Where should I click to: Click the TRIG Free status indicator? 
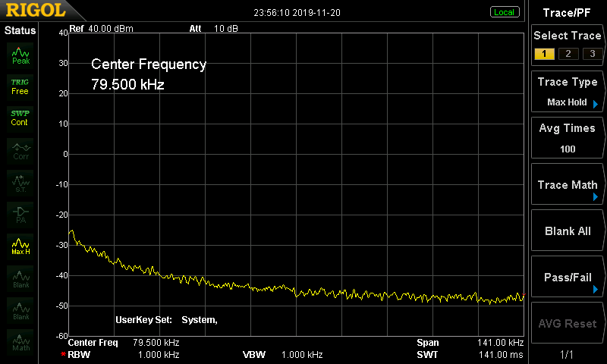tap(20, 86)
